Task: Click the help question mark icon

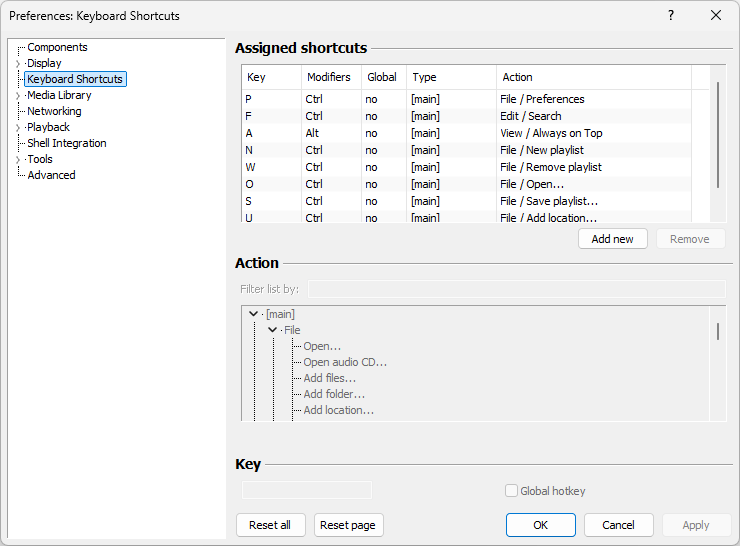Action: click(x=671, y=15)
